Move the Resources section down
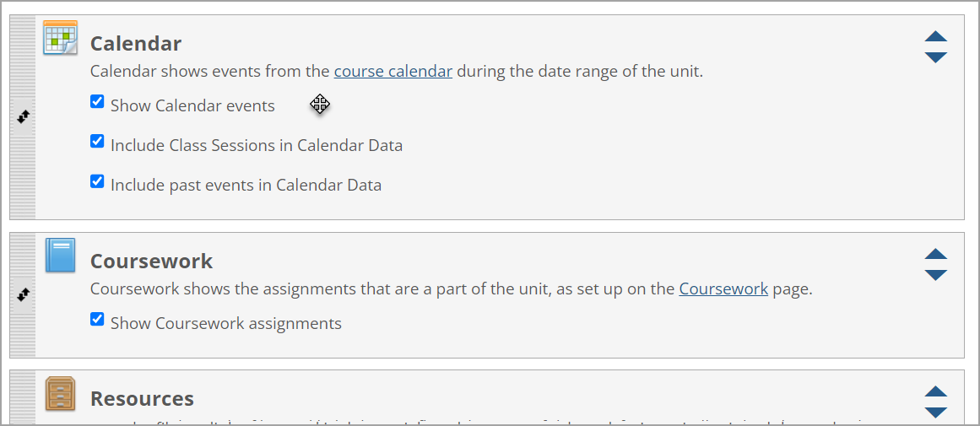 935,413
